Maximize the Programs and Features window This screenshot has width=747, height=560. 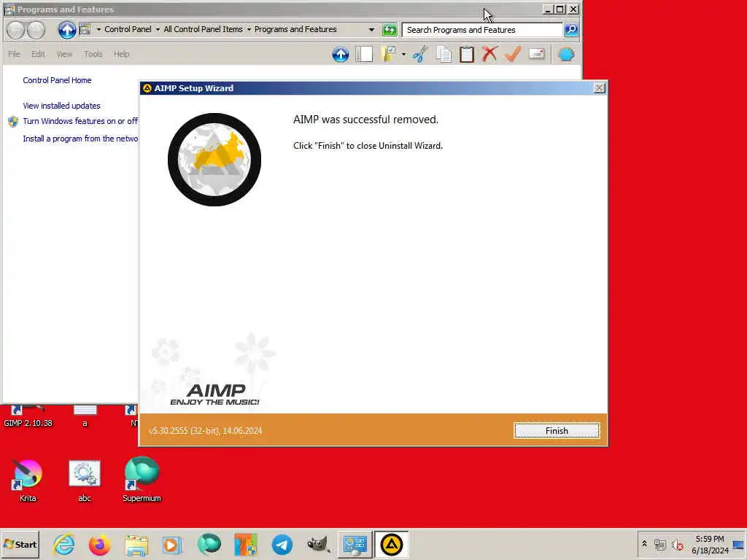[561, 9]
